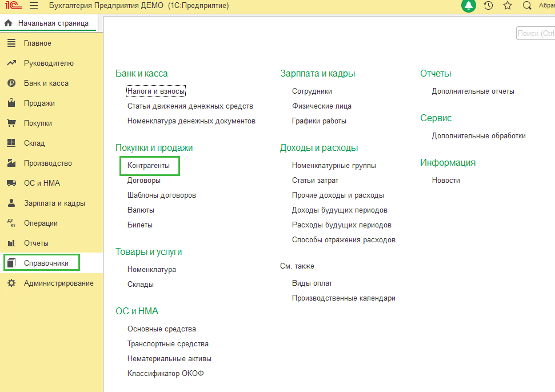The width and height of the screenshot is (555, 392).
Task: Open Основные средства link
Action: 161,329
